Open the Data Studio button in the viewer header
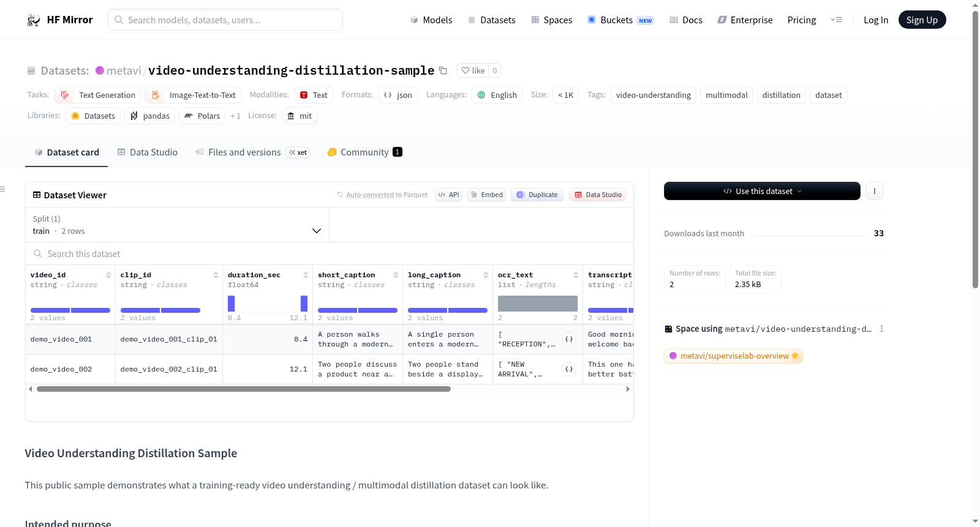This screenshot has width=980, height=527. (x=598, y=195)
